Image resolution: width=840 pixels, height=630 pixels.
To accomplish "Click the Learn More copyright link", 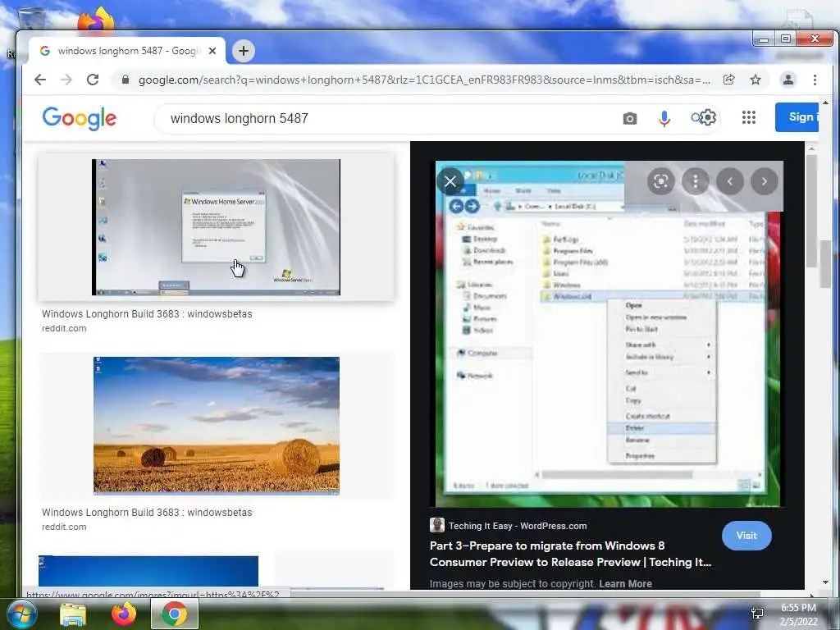I will click(625, 584).
